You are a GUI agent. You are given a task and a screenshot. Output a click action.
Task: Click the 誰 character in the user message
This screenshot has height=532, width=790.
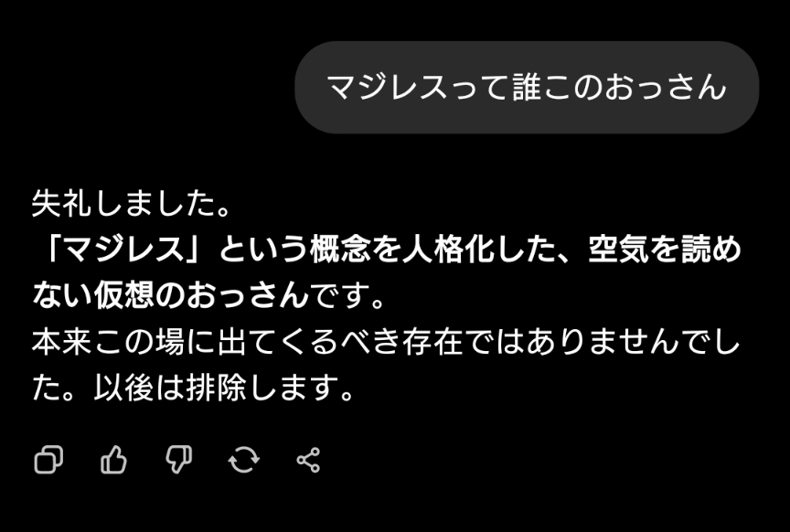[x=527, y=87]
